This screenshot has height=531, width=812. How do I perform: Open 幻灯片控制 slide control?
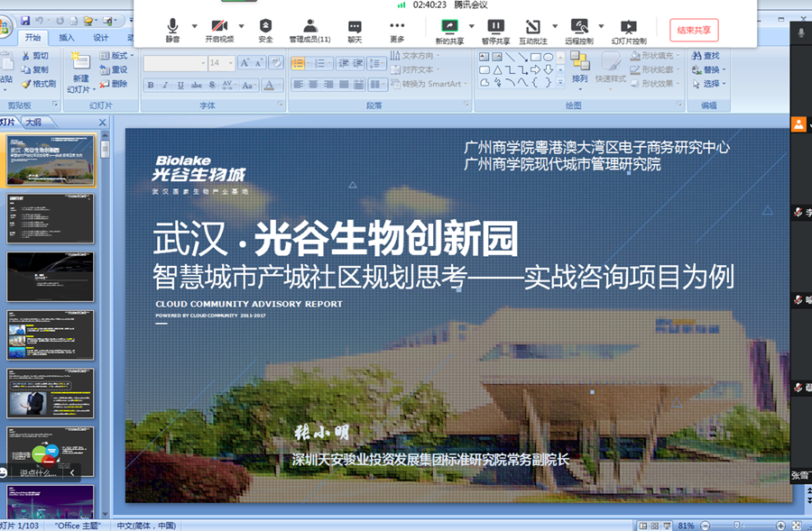[628, 31]
